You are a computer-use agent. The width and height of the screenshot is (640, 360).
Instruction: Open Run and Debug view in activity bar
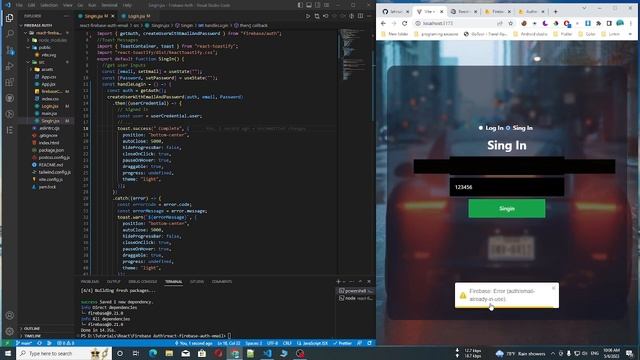pyautogui.click(x=10, y=66)
